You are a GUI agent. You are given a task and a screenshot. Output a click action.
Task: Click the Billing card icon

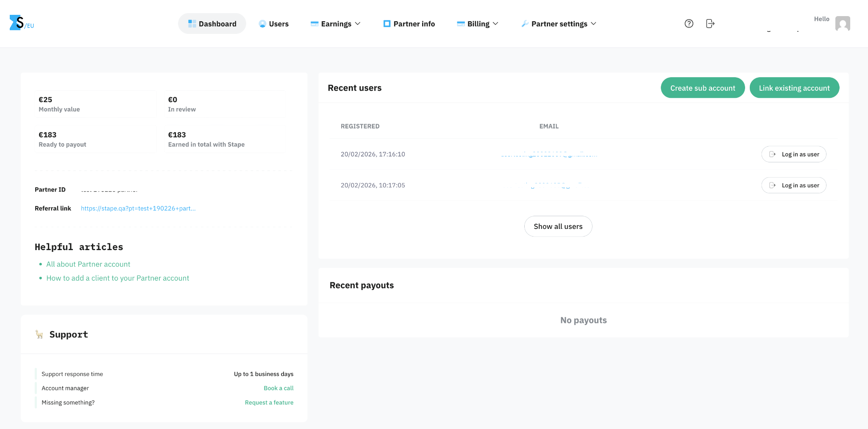461,24
